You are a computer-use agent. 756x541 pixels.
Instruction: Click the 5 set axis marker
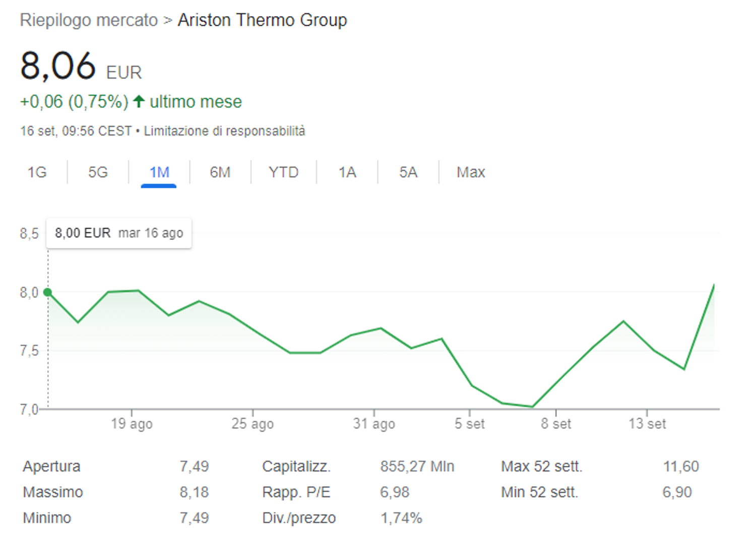click(x=469, y=424)
